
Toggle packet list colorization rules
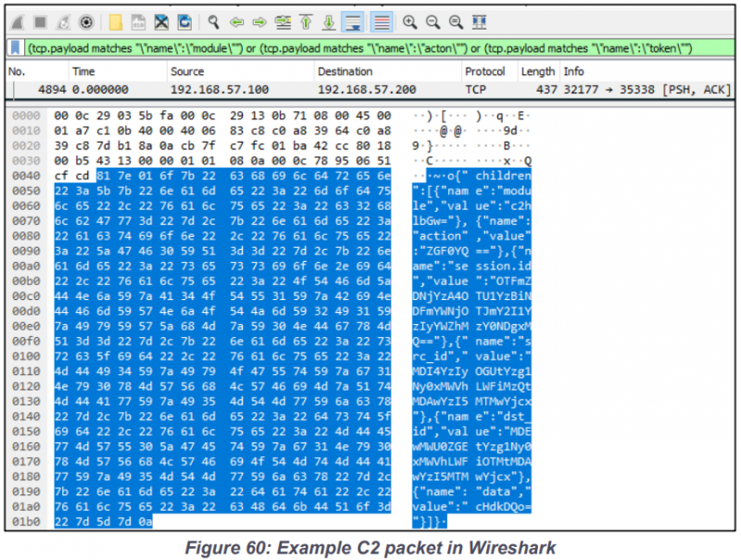(382, 22)
